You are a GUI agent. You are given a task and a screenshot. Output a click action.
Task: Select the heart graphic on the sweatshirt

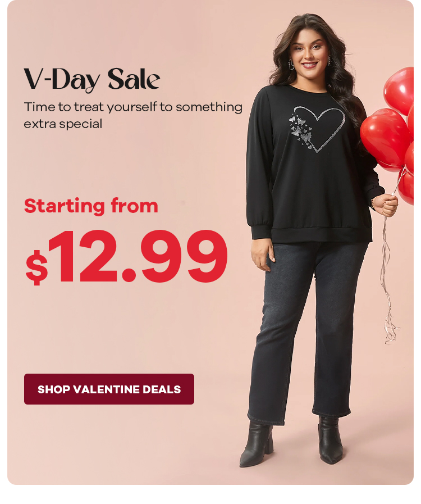tap(317, 129)
